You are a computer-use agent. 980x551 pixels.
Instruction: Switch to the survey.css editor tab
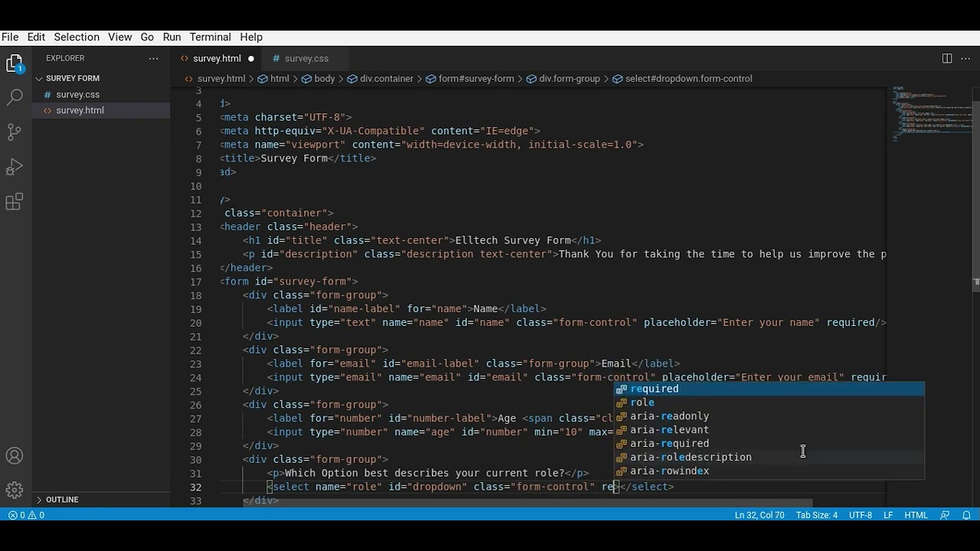coord(306,58)
